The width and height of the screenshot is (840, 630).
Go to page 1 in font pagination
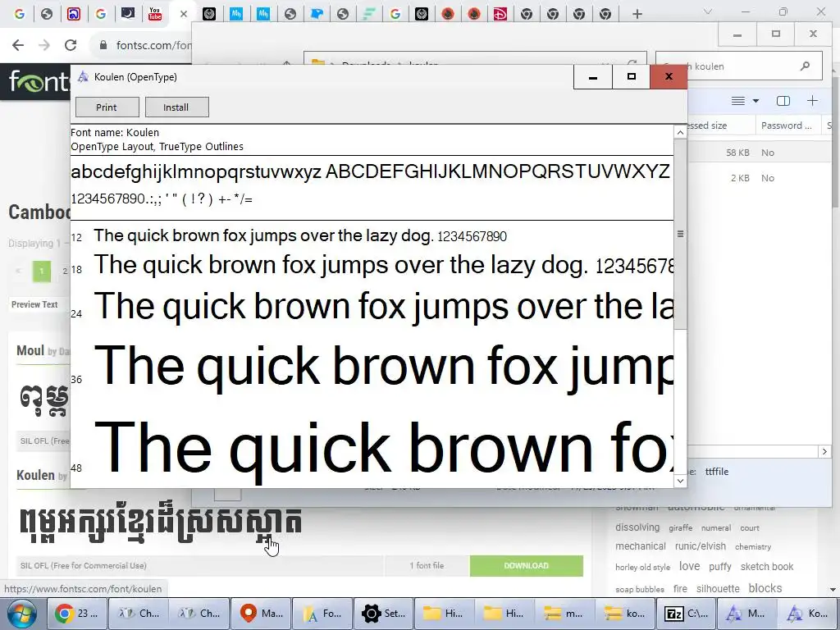coord(42,271)
